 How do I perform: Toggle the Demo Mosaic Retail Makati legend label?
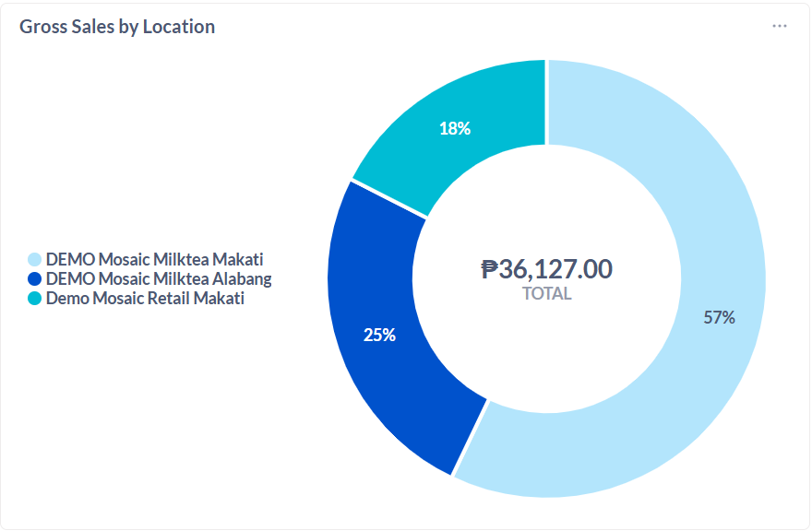[145, 299]
